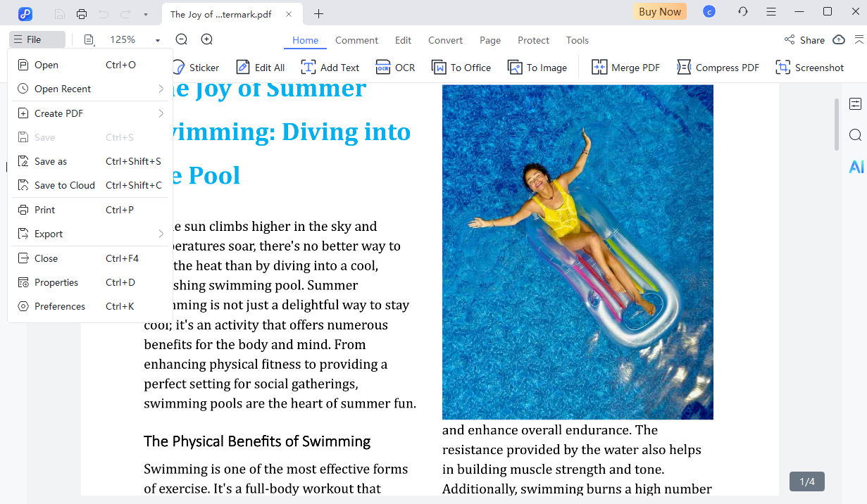Open the cloud upload icon
Viewport: 867px width, 504px height.
point(839,40)
